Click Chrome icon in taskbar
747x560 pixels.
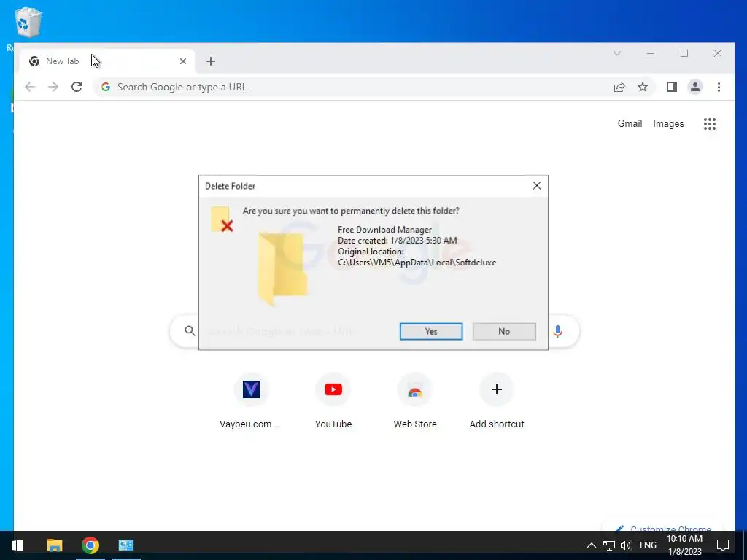[90, 545]
